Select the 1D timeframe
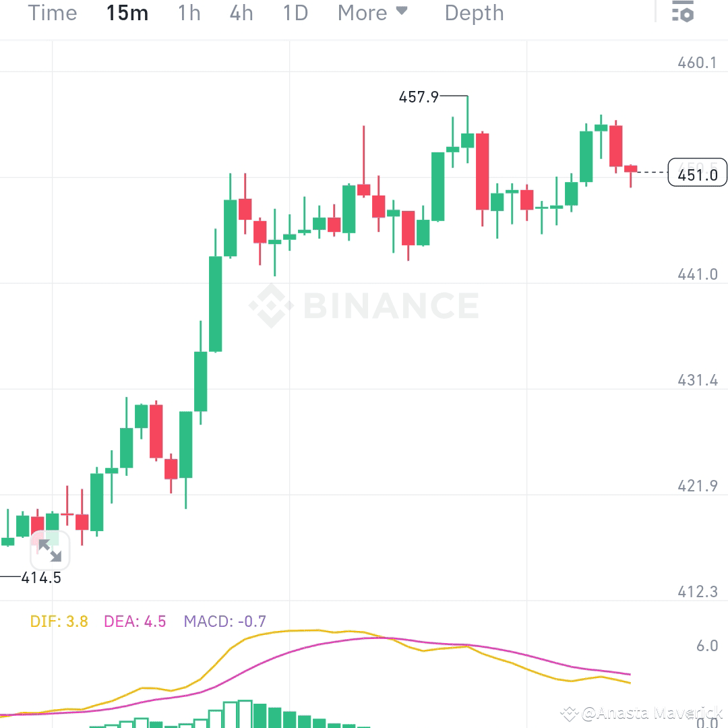Screen dimensions: 728x728 coord(295,12)
